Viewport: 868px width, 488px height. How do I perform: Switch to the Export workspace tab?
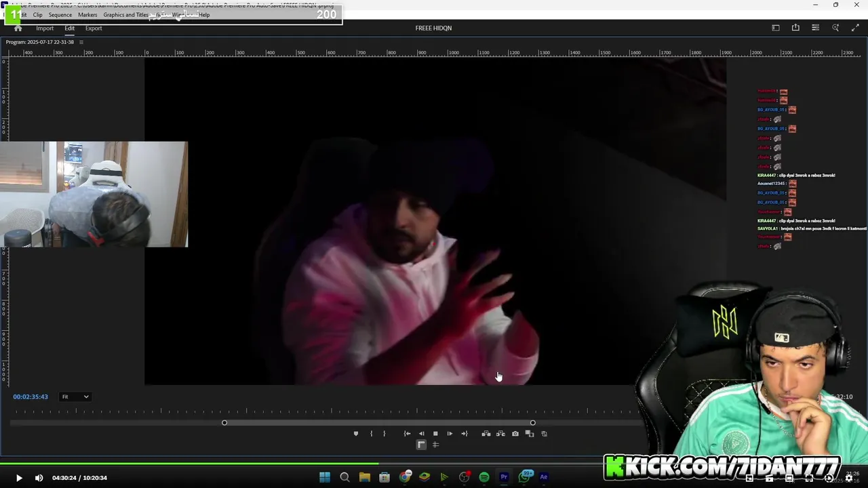(94, 28)
